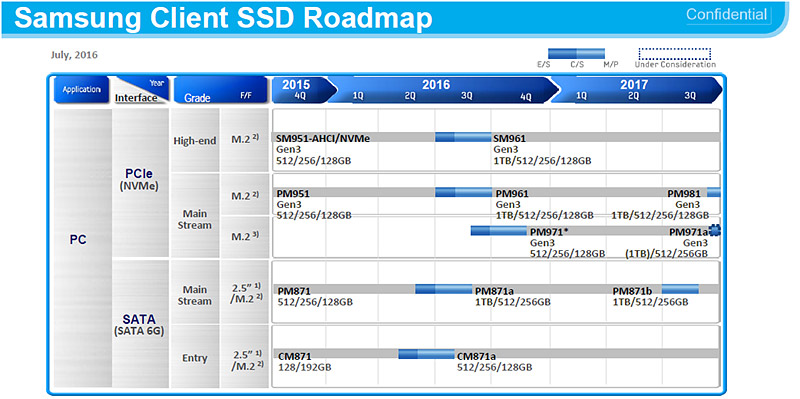Screen dimensions: 800x399
Task: Select the CM871a product label
Action: point(477,356)
